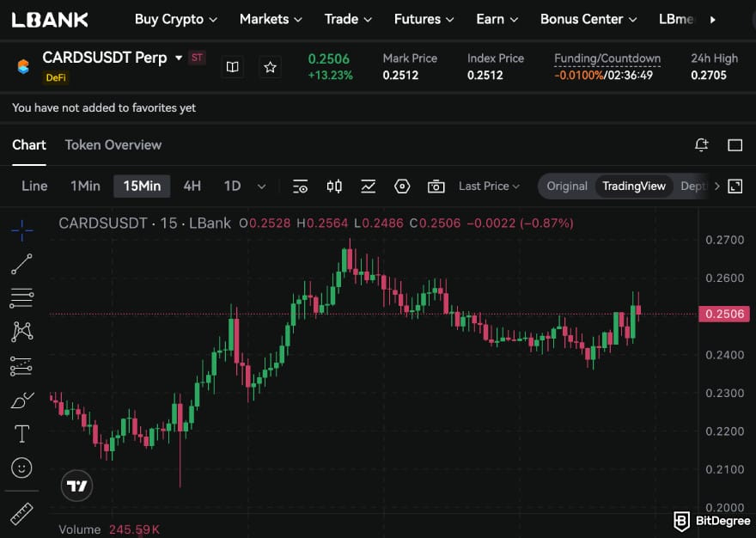Open the CARDSUSDT Perp pair selector
The image size is (756, 538).
[x=113, y=58]
